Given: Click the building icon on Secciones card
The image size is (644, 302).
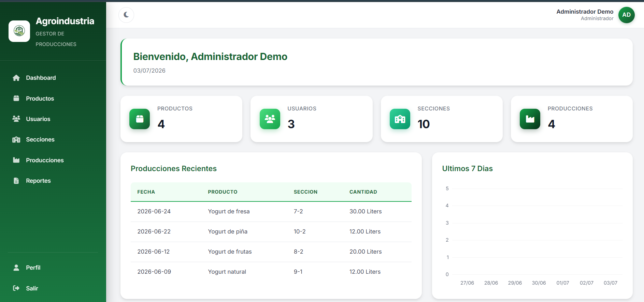Looking at the screenshot, I should pyautogui.click(x=400, y=119).
